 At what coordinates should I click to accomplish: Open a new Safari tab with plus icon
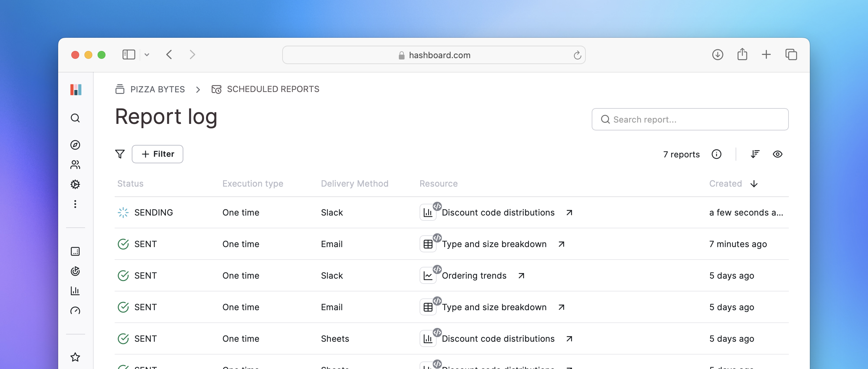(x=766, y=55)
